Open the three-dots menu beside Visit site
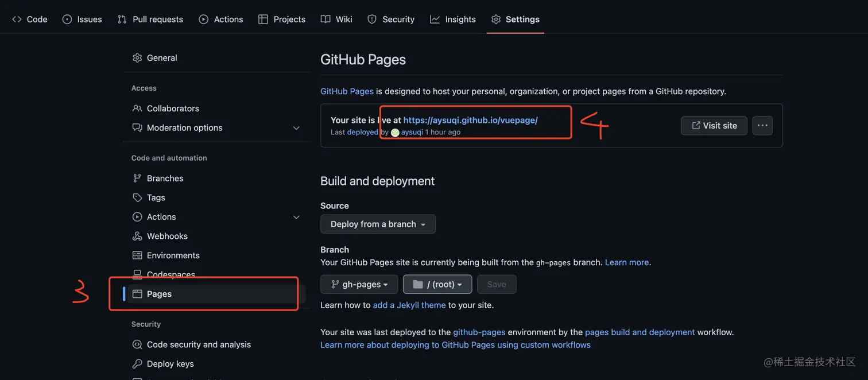868x380 pixels. tap(762, 126)
